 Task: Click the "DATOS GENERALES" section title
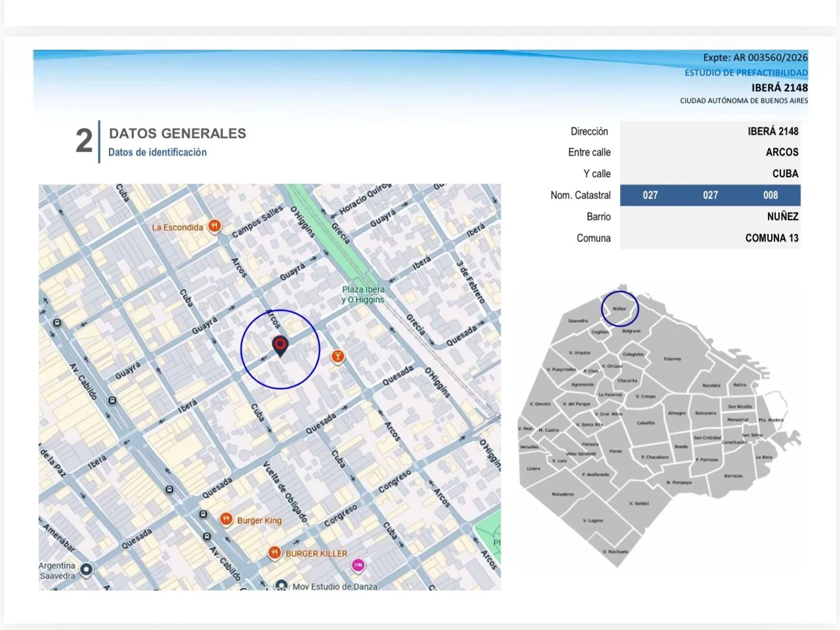click(178, 133)
